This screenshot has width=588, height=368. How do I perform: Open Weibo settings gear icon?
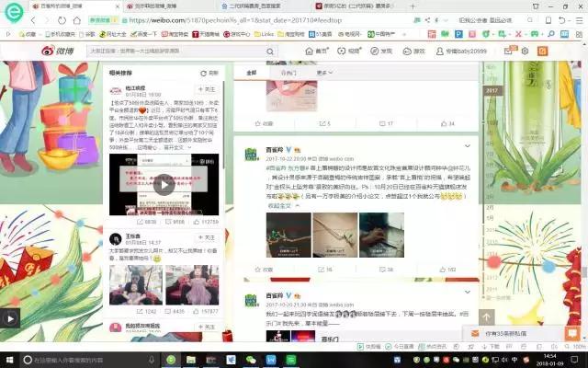pyautogui.click(x=525, y=52)
